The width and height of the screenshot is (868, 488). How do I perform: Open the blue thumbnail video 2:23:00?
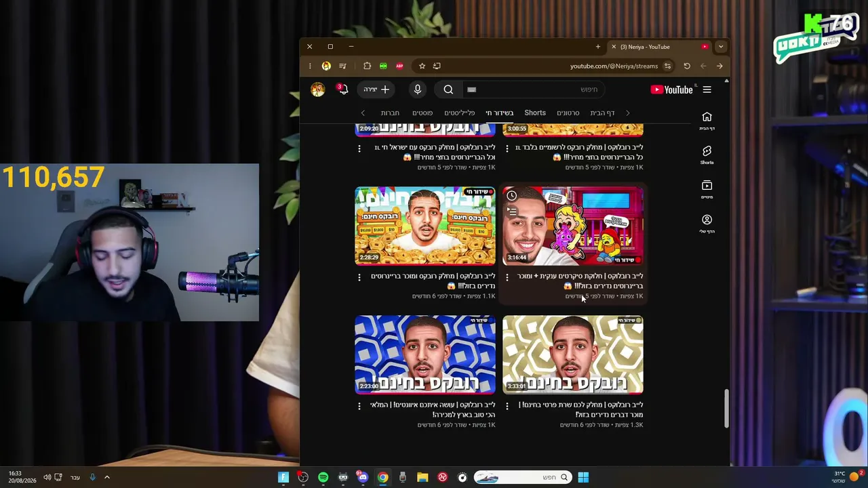point(425,354)
